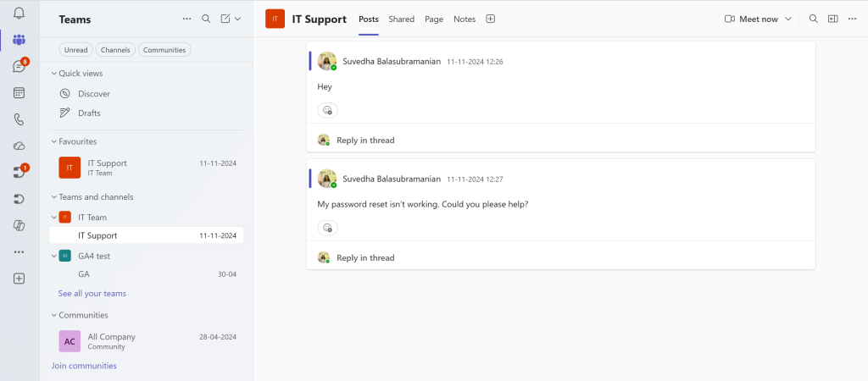This screenshot has height=381, width=868.
Task: Click the 11-11-2024 12:26 timestamp
Action: (475, 62)
